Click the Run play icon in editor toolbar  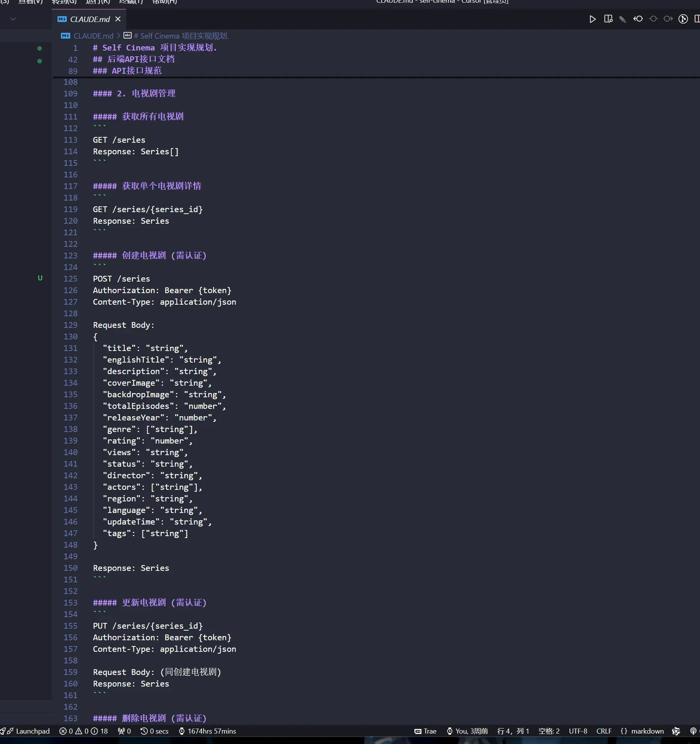tap(592, 19)
